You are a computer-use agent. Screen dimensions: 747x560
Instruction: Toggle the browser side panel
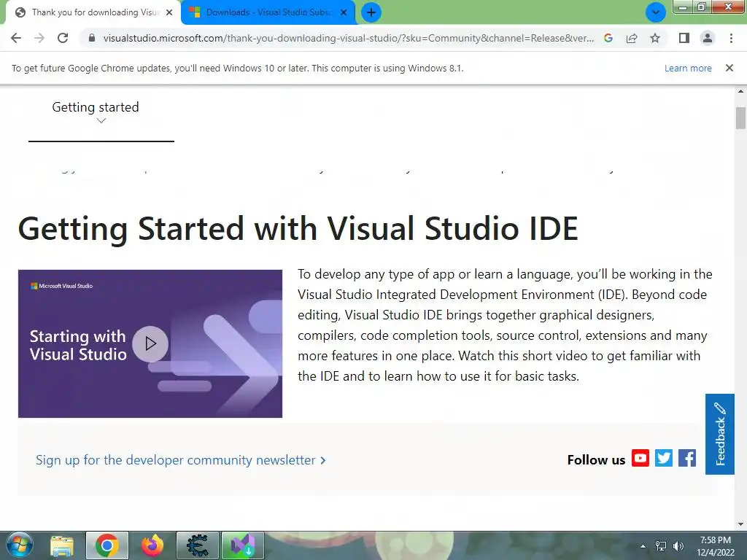684,38
